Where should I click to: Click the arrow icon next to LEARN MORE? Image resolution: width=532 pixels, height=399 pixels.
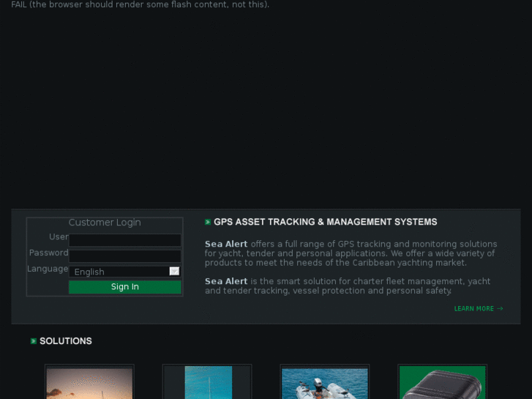[x=500, y=309]
